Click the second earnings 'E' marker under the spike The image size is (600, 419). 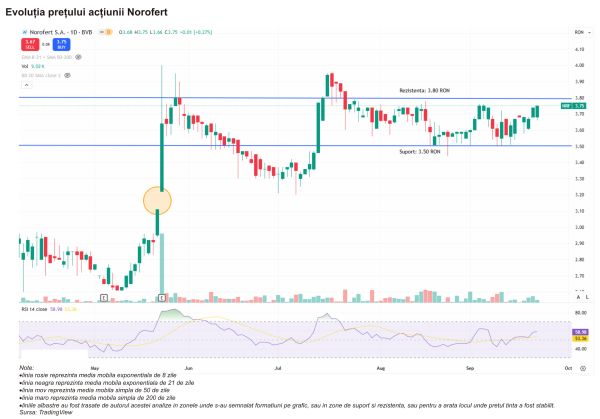(x=162, y=298)
